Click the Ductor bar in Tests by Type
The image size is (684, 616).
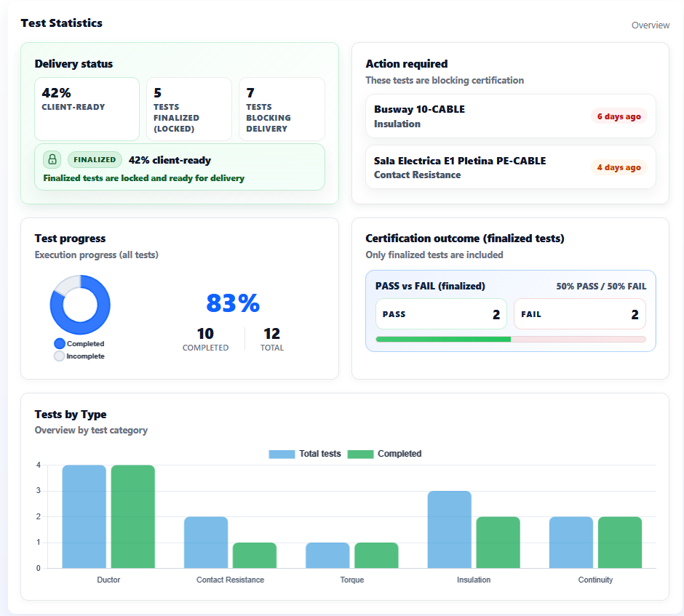click(86, 516)
